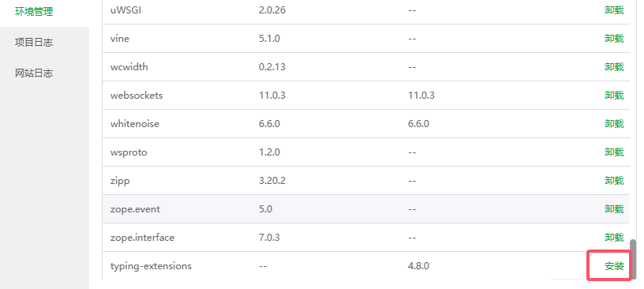Image resolution: width=644 pixels, height=289 pixels.
Task: Click 卸载 for the vine package
Action: coord(614,38)
